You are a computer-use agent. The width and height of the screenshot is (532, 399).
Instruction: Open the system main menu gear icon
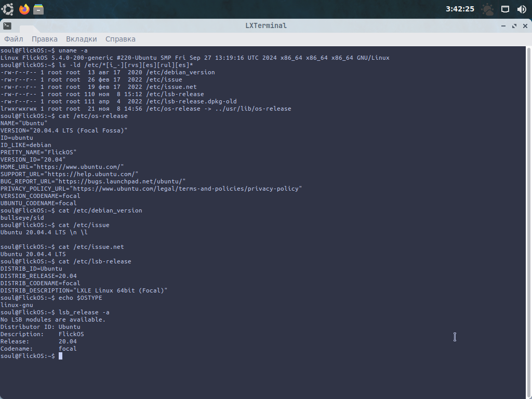tap(7, 9)
